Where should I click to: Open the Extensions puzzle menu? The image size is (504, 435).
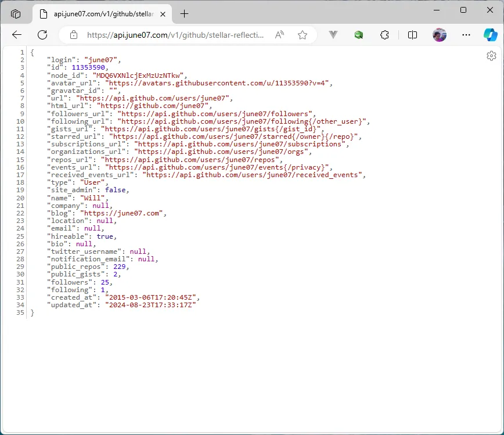384,35
